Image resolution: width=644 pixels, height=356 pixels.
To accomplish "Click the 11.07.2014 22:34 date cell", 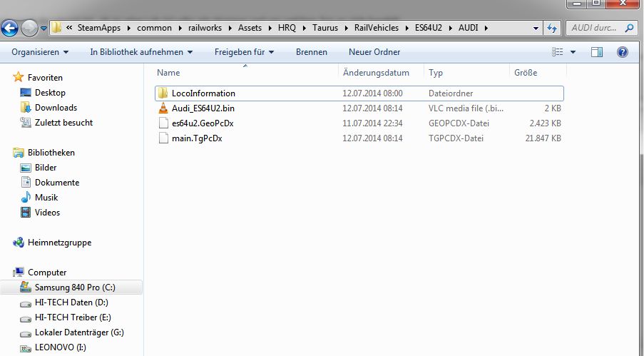I will coord(372,123).
